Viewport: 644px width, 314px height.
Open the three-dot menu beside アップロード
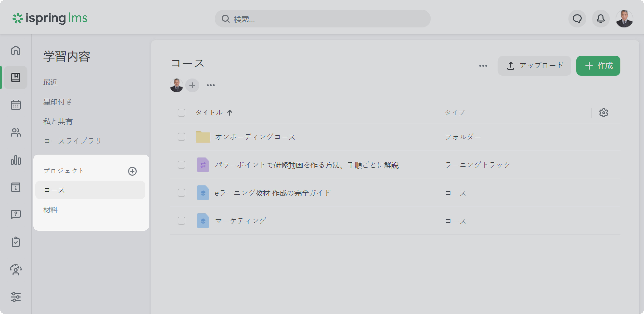point(483,66)
